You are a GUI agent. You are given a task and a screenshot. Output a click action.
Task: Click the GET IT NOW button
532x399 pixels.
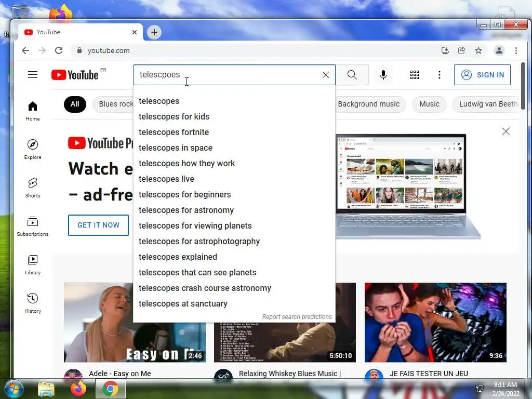pyautogui.click(x=98, y=225)
